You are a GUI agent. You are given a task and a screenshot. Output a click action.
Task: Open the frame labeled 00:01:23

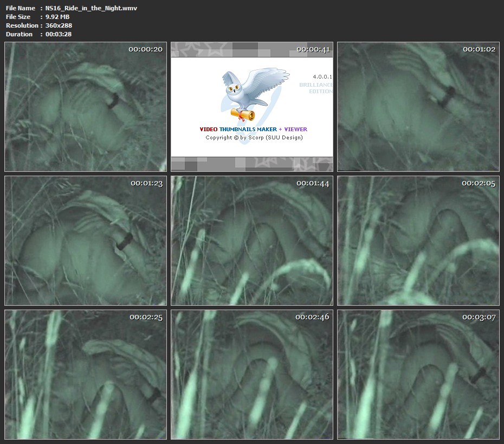86,240
